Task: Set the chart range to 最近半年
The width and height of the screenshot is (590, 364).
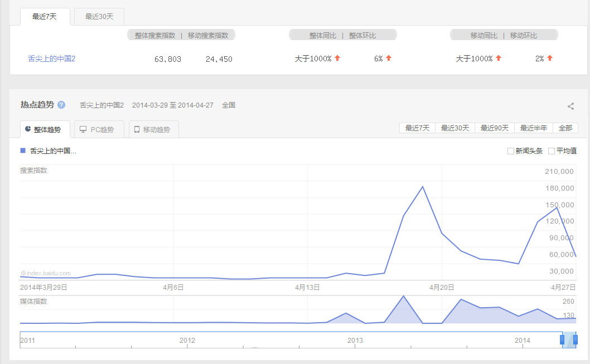Action: pos(534,128)
